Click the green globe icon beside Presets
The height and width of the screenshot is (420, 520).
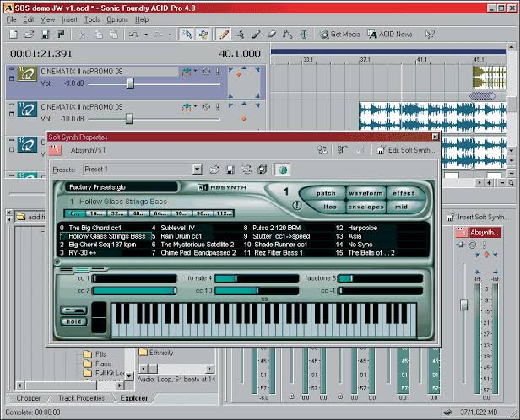(283, 170)
